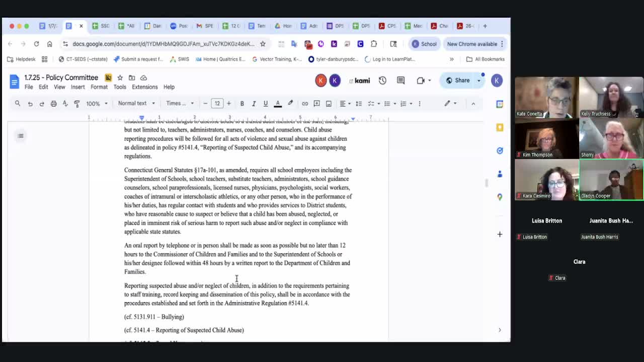Star the Policy Committee document
This screenshot has height=362, width=644.
120,77
